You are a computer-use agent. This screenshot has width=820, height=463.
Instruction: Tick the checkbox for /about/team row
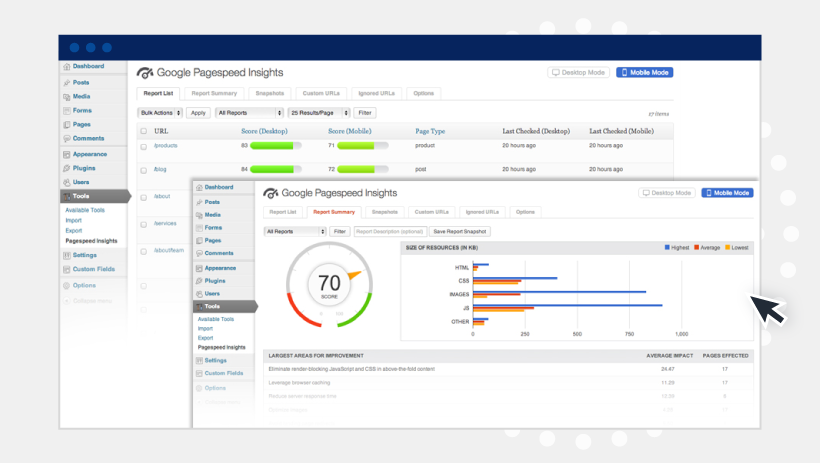click(x=144, y=252)
